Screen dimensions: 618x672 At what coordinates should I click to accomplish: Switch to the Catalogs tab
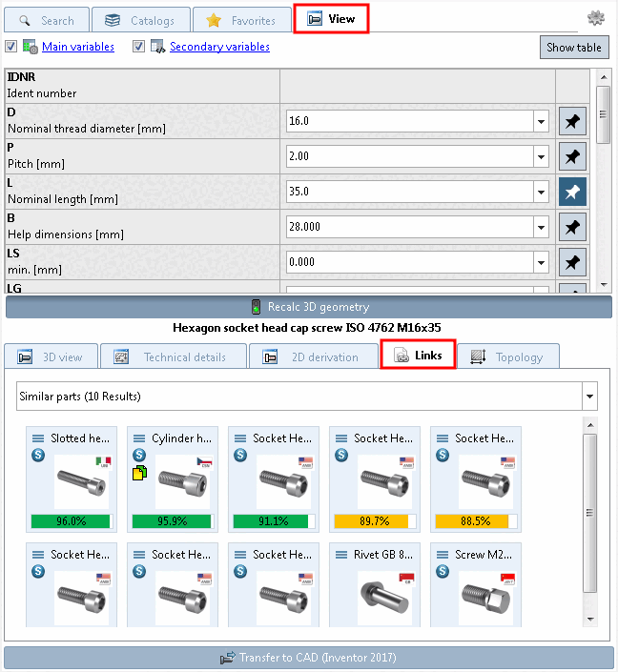click(141, 21)
